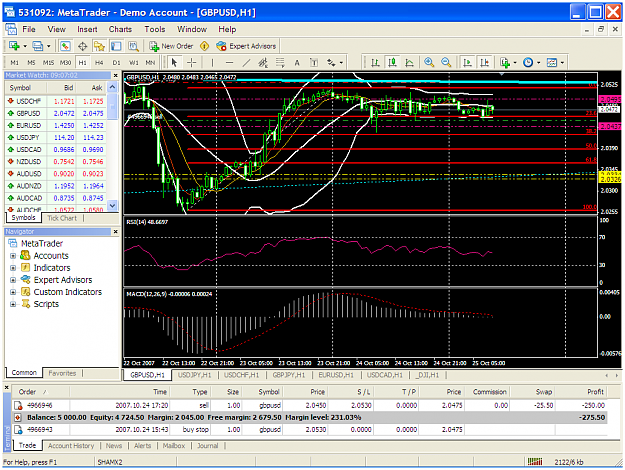The image size is (625, 470).
Task: Click the Zoom In magnifier icon
Action: (x=429, y=63)
